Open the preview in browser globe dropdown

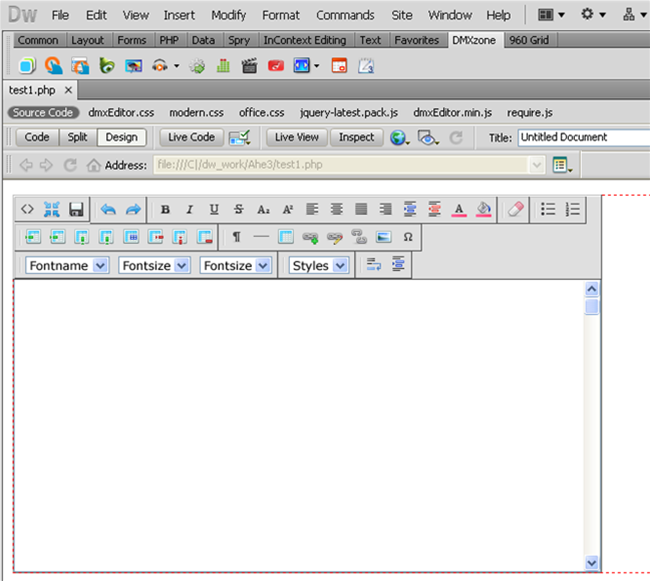[399, 138]
